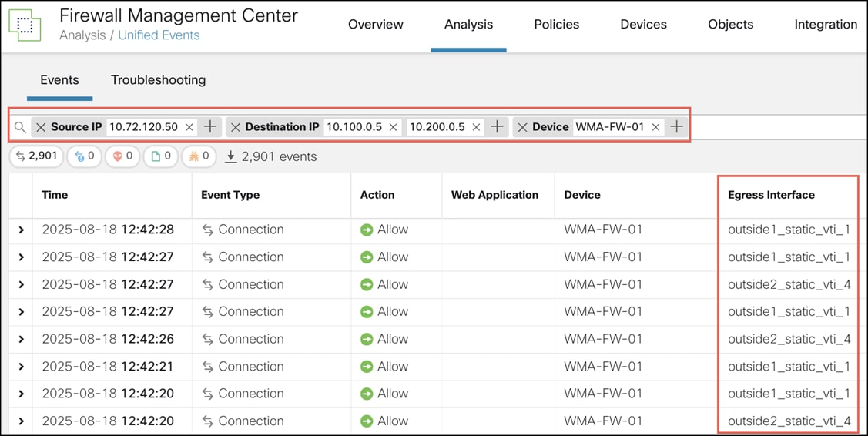Expand the 12:42:28 event row
The height and width of the screenshot is (436, 868).
pos(21,230)
